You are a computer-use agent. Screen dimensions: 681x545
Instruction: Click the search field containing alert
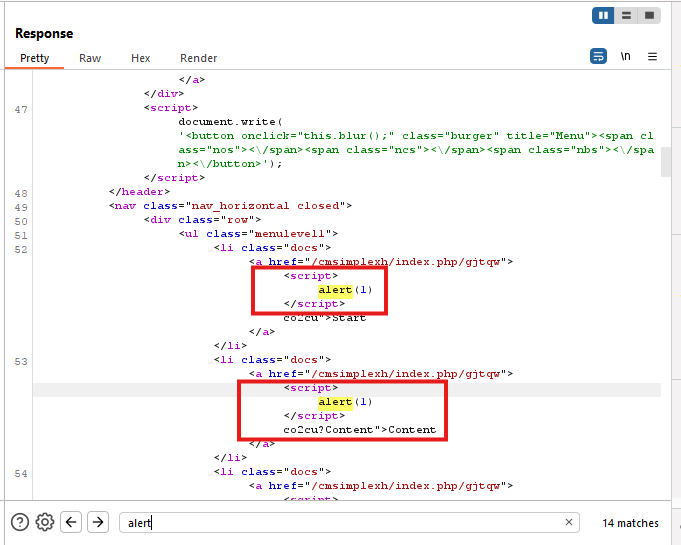(349, 522)
